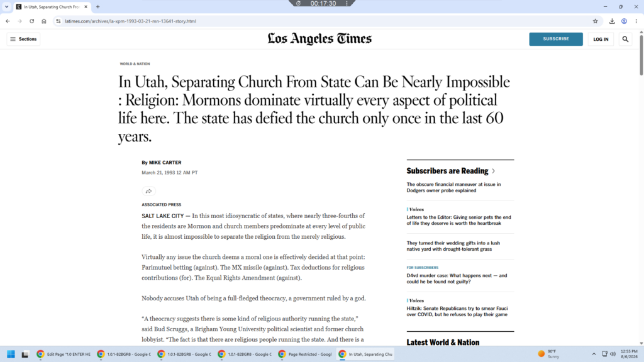Open the tab search dropdown
This screenshot has width=644, height=362.
point(6,6)
